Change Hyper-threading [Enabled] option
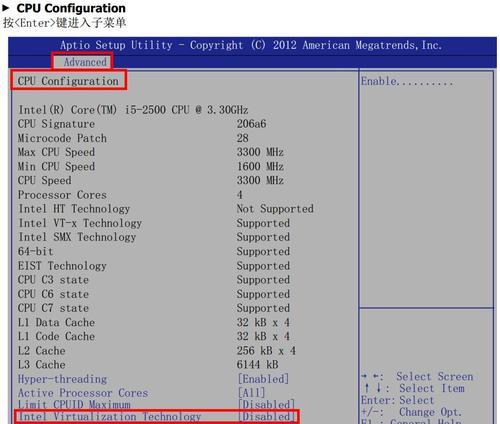500x424 pixels. click(x=263, y=379)
